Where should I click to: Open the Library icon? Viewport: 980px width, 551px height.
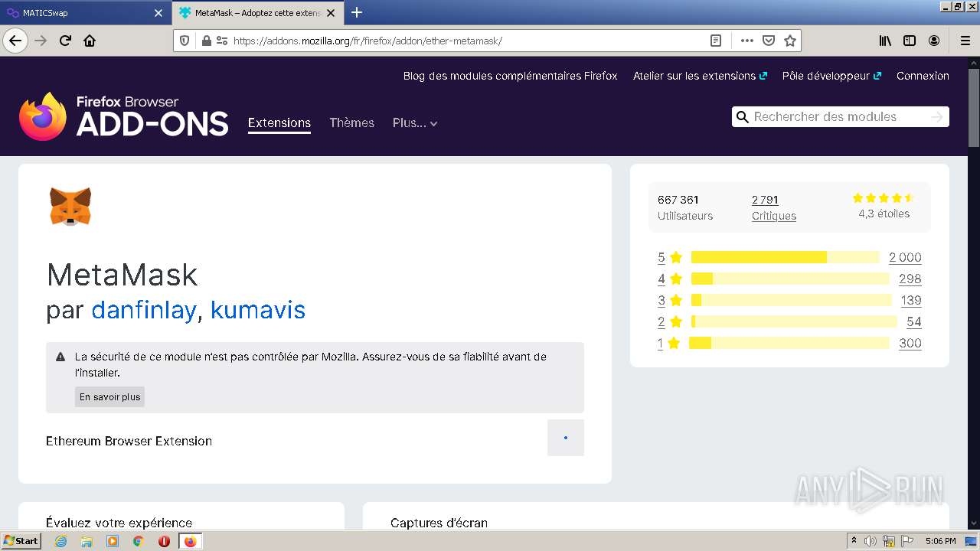point(885,41)
